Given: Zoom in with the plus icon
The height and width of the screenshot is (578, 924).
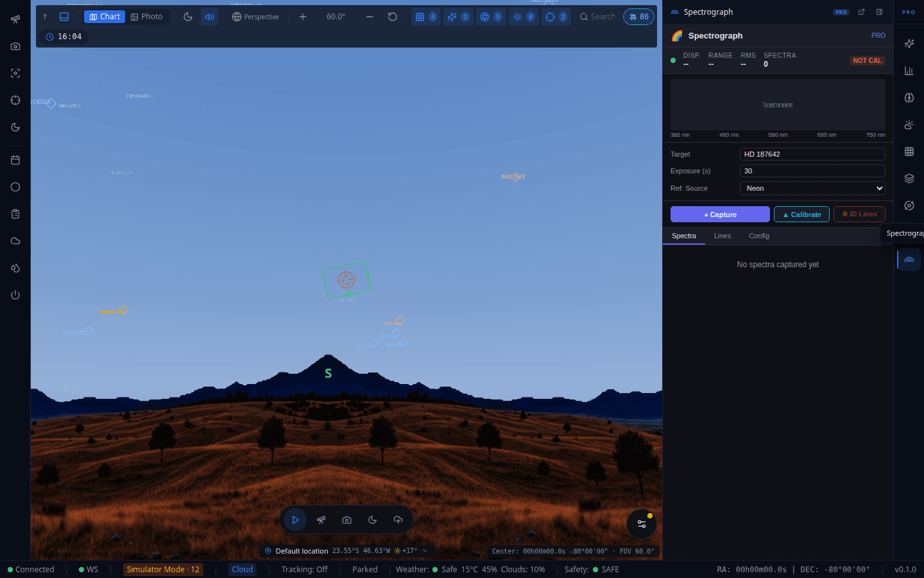Looking at the screenshot, I should [x=303, y=17].
